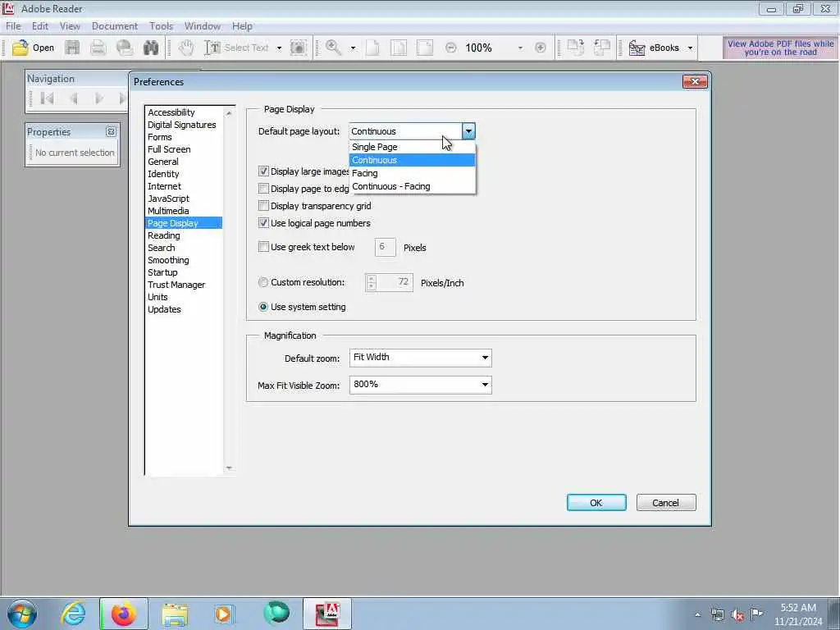840x630 pixels.
Task: Click the Email document icon in toolbar
Action: pyautogui.click(x=125, y=48)
